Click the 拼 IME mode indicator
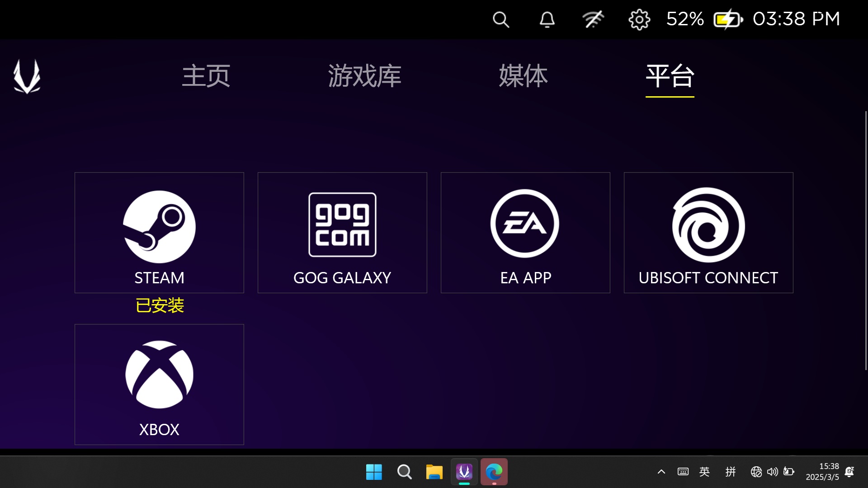Image resolution: width=868 pixels, height=488 pixels. click(731, 472)
